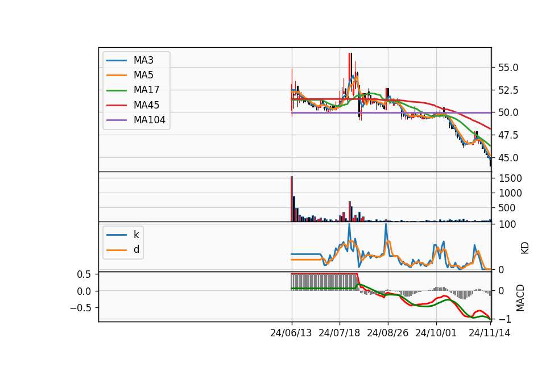The width and height of the screenshot is (546, 392).
Task: Click the KD axis title
Action: (525, 248)
